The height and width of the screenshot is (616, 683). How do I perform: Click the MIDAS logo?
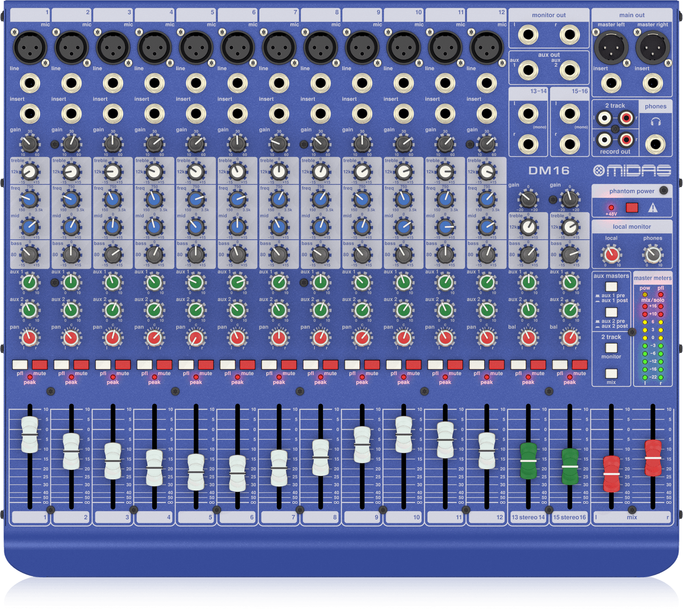tap(632, 171)
